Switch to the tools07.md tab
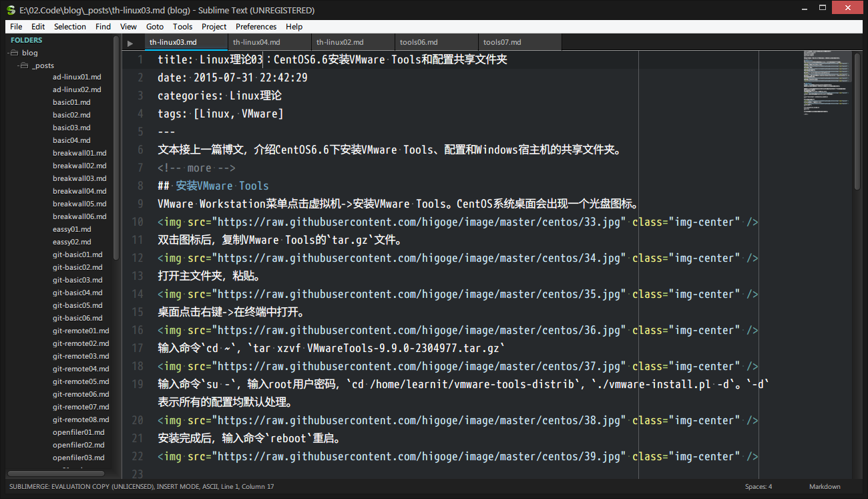This screenshot has height=499, width=868. tap(520, 42)
